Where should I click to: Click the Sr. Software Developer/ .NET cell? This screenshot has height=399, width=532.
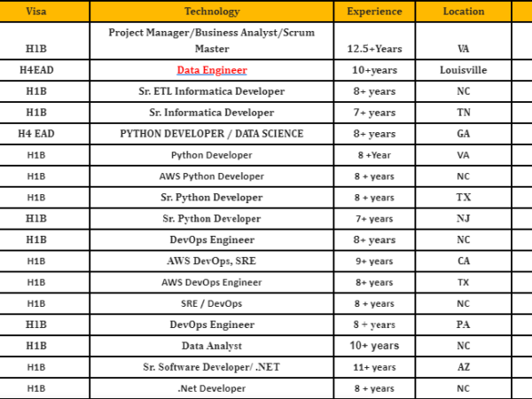pos(211,367)
